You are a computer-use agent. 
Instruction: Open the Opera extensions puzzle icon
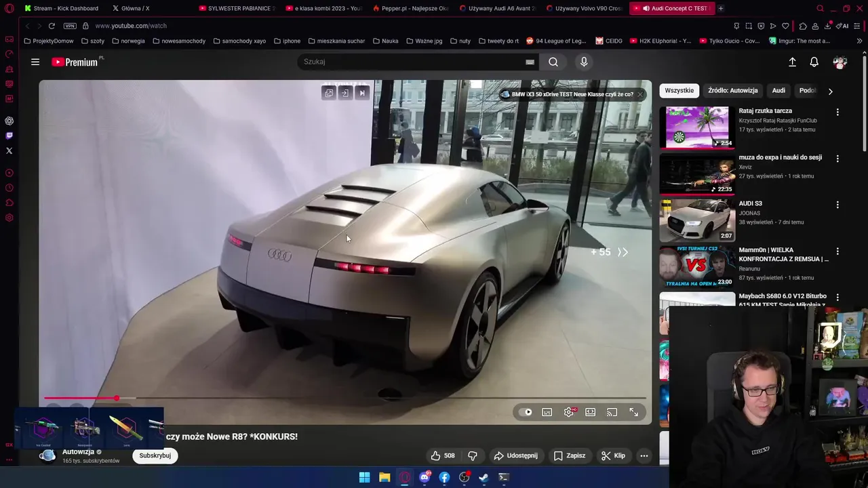[x=803, y=26]
